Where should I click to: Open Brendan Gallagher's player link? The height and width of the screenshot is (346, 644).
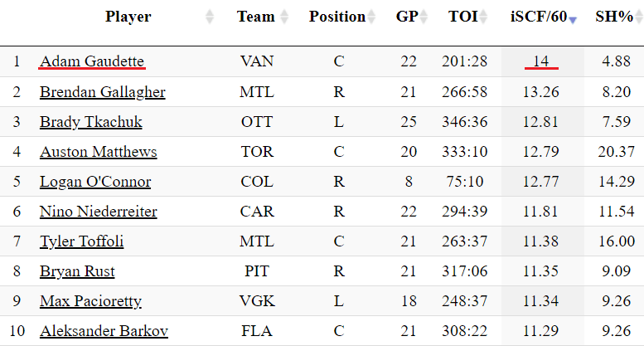[x=103, y=92]
